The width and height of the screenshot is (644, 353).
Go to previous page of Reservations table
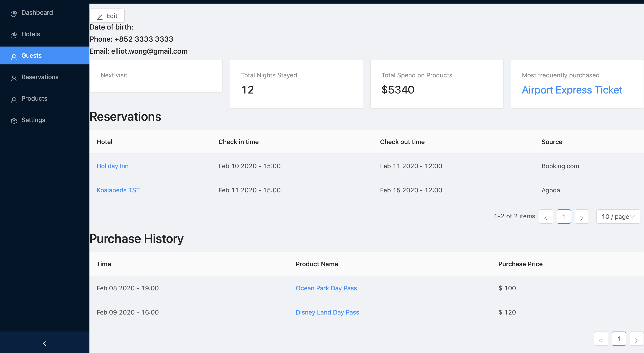[x=546, y=217]
